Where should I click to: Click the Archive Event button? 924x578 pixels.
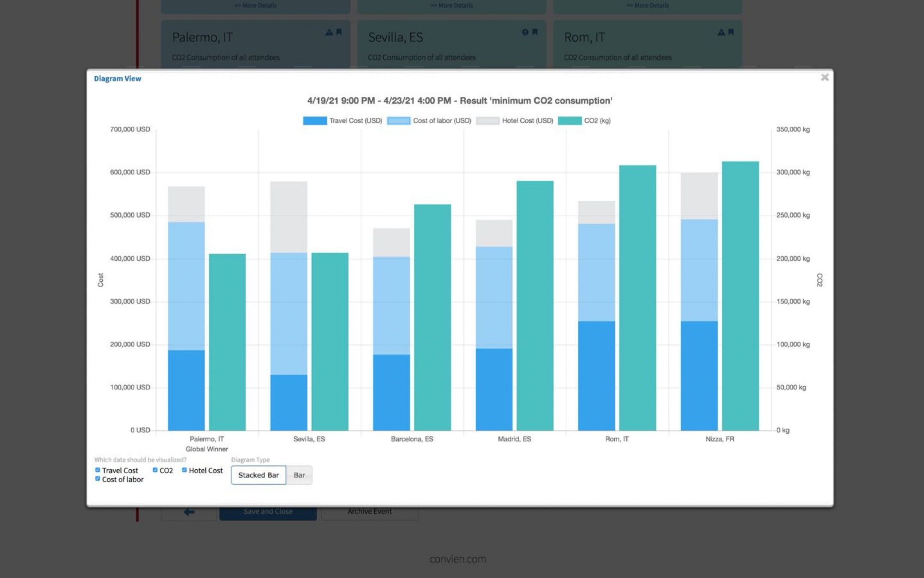(x=370, y=512)
